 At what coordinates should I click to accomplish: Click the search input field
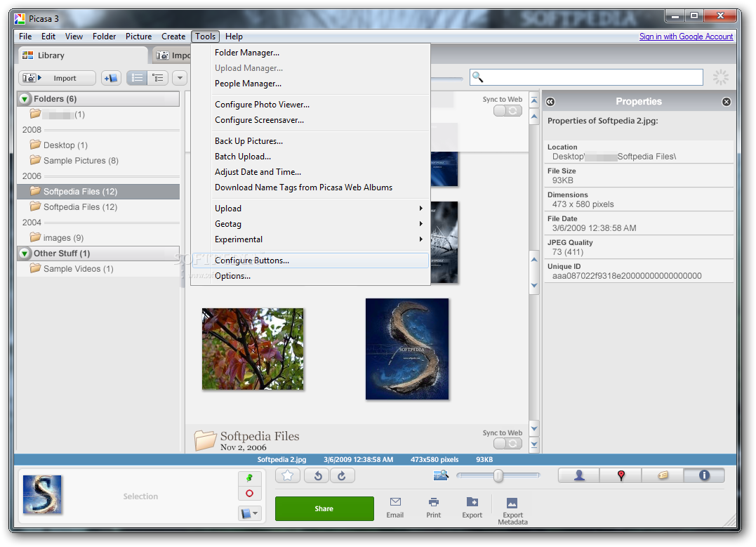pos(586,77)
